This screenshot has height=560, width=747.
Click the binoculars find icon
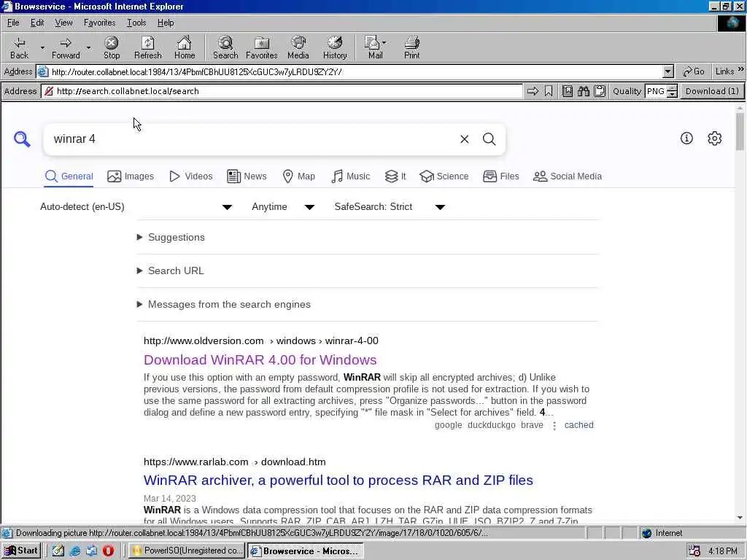click(x=584, y=91)
